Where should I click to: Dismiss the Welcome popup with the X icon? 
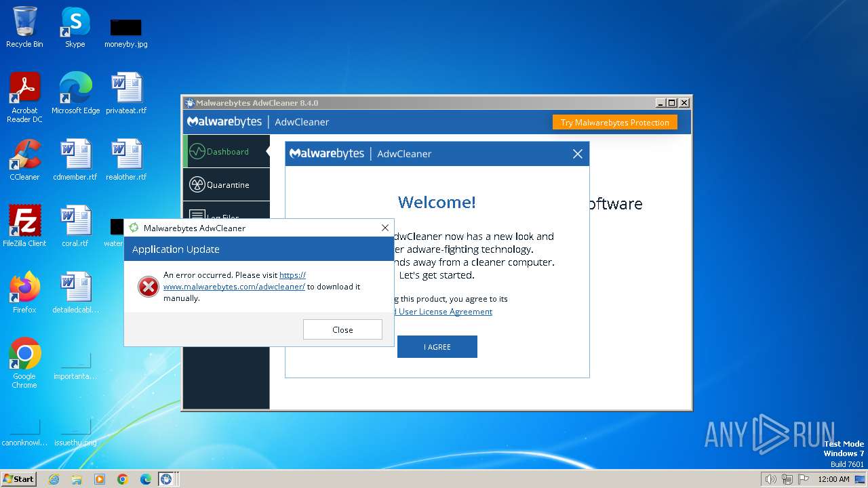[x=578, y=154]
